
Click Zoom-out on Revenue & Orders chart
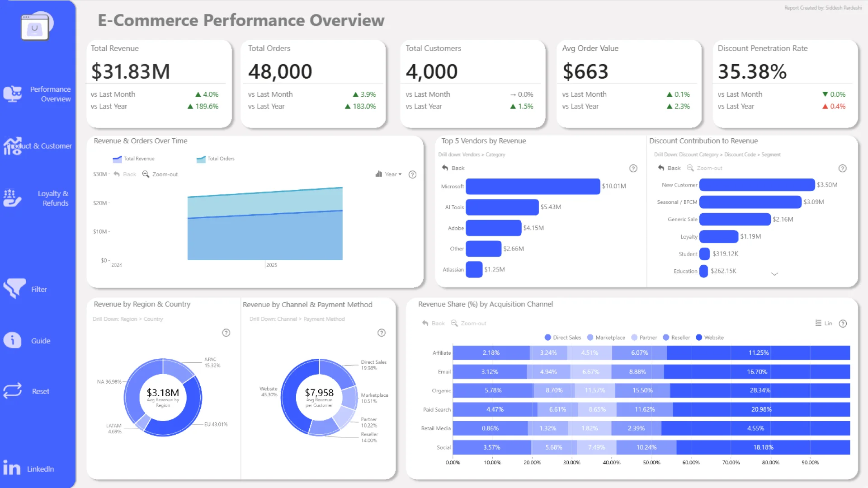pos(160,174)
